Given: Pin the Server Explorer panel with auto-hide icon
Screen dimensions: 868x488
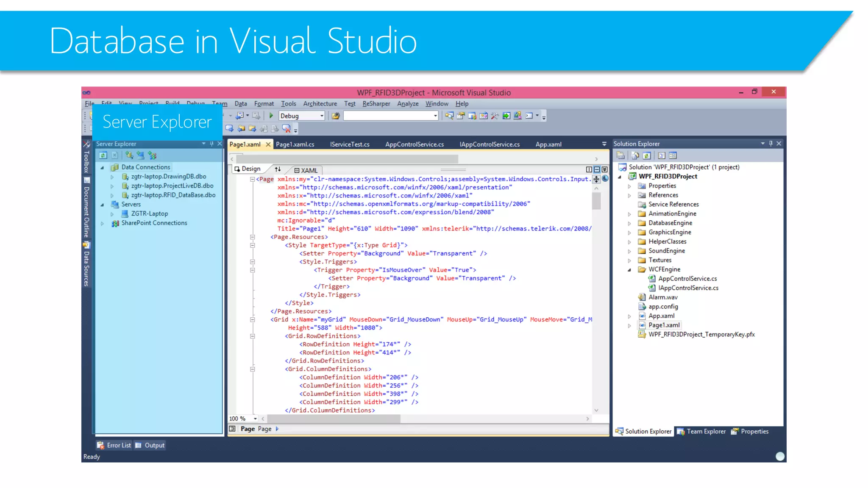Looking at the screenshot, I should [211, 144].
